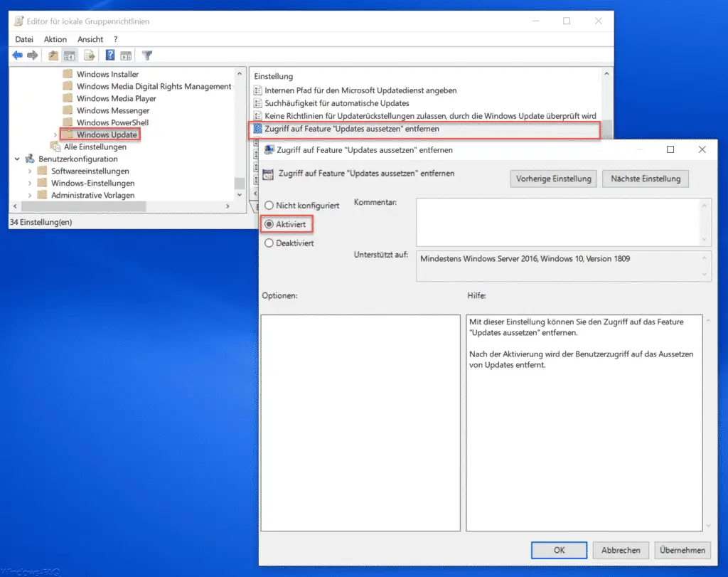Open the Aktion menu
728x577 pixels.
(x=55, y=40)
